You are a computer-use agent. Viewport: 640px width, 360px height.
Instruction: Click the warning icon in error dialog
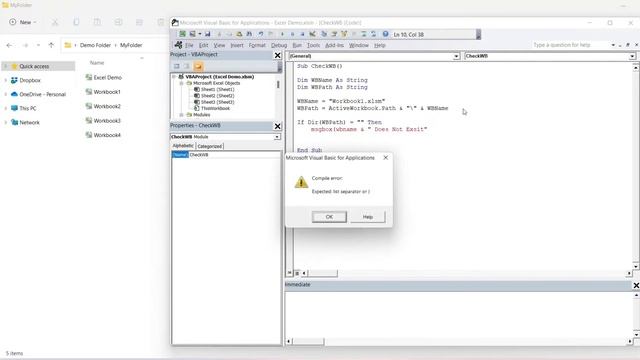[301, 182]
